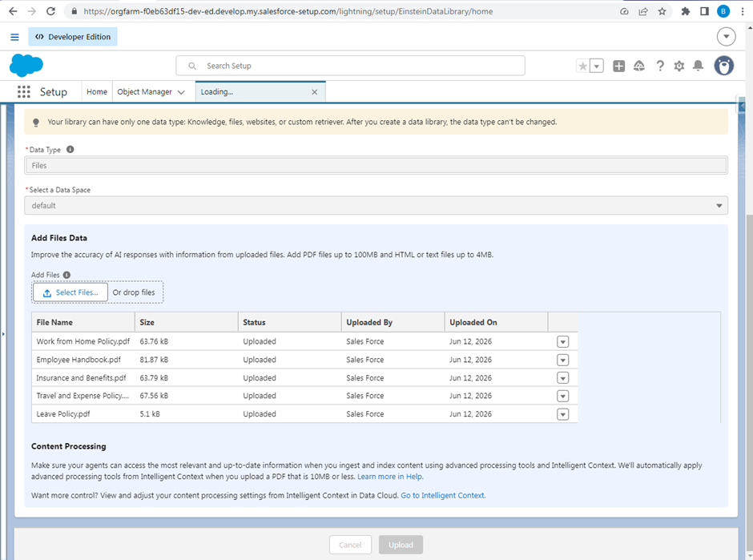Image resolution: width=753 pixels, height=560 pixels.
Task: Click the Data Type Files field
Action: [x=376, y=165]
